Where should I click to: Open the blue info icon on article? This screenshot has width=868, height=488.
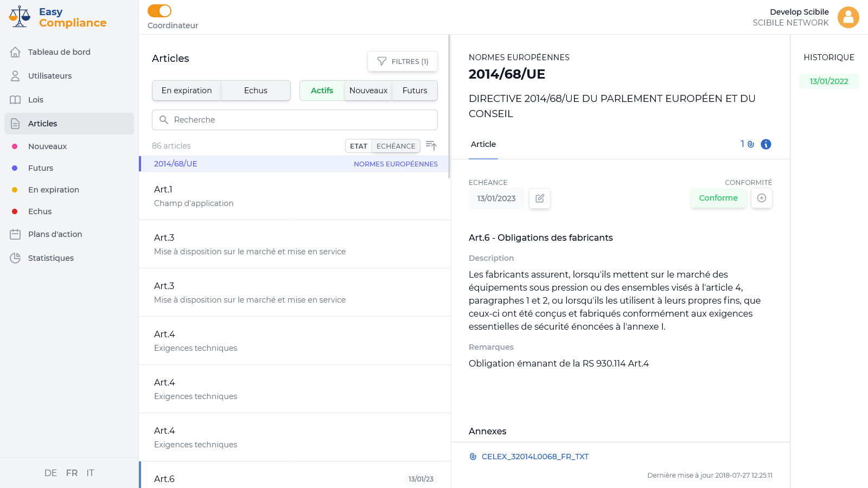[766, 144]
